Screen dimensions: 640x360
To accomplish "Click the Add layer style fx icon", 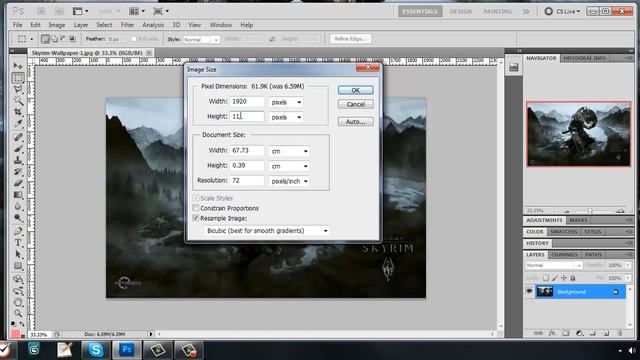I will (x=552, y=333).
